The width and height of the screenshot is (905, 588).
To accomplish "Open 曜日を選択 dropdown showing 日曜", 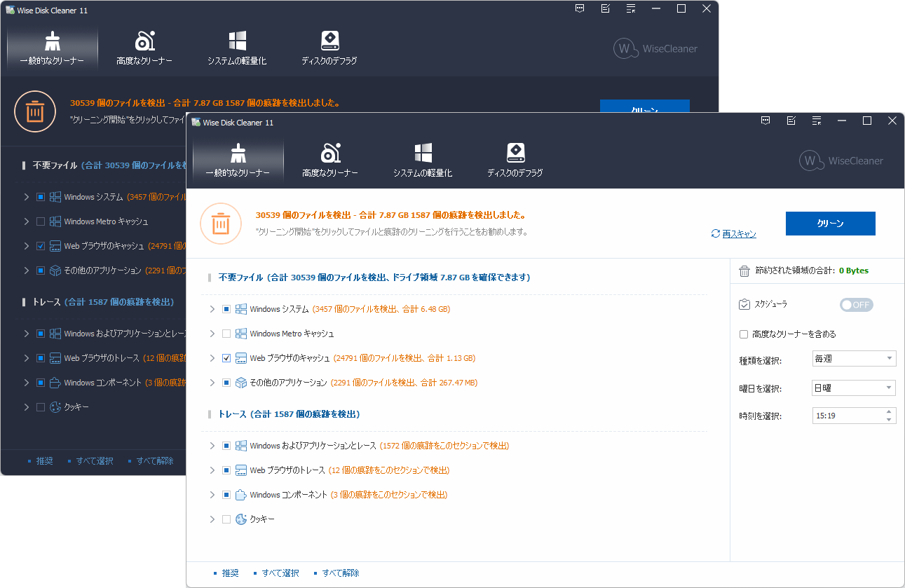I will pyautogui.click(x=854, y=388).
